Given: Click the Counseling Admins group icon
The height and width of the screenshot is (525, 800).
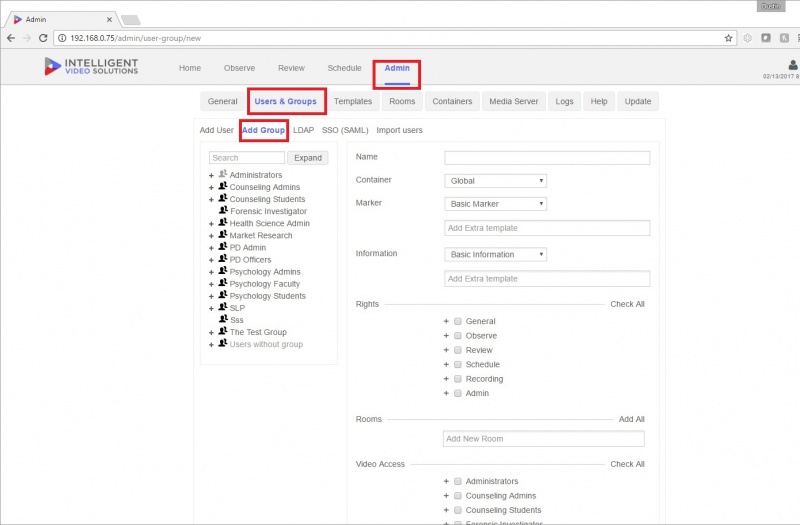Looking at the screenshot, I should tap(223, 186).
